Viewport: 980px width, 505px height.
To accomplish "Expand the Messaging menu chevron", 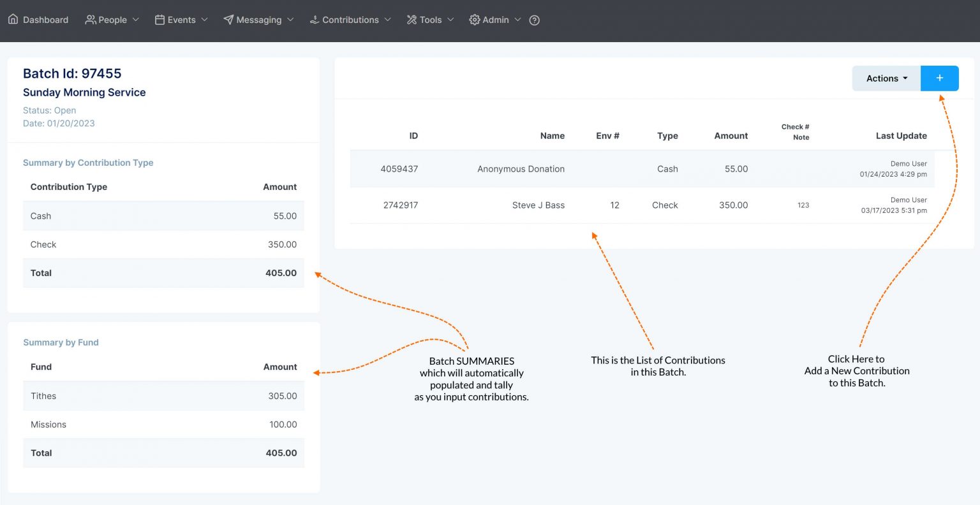I will (290, 20).
